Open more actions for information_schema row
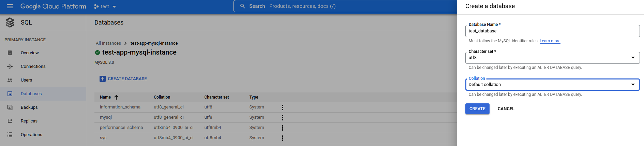Screen dimensions: 644x146 tap(283, 107)
